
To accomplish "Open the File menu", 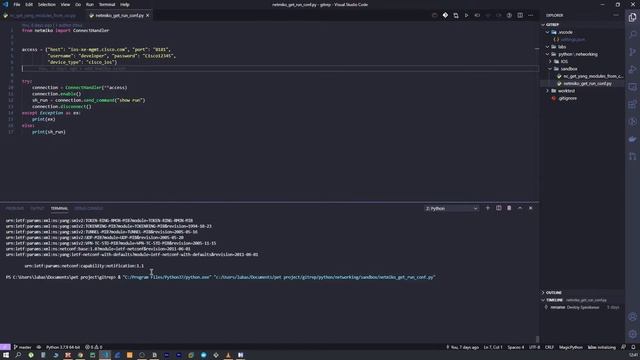I will click(17, 4).
